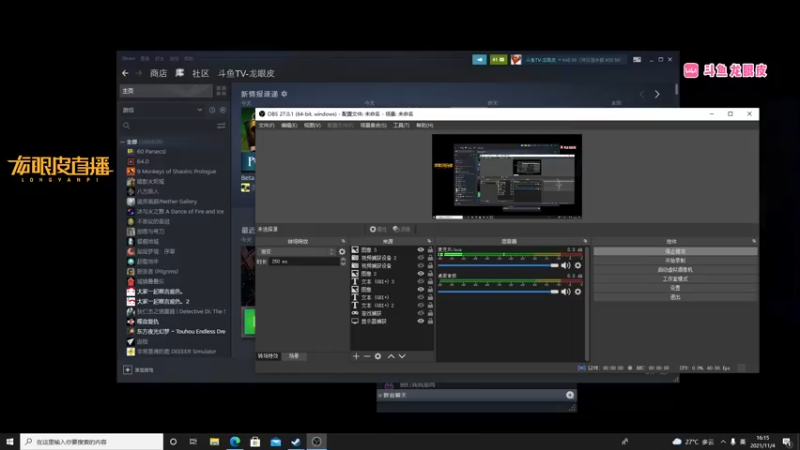800x450 pixels.
Task: Open OBS 帮助(H) menu
Action: tap(424, 126)
